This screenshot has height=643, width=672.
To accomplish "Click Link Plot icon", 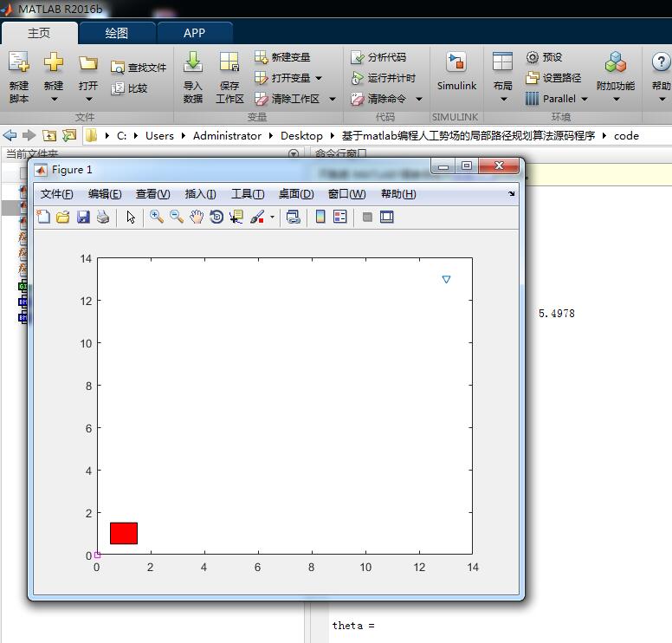I will (x=294, y=217).
